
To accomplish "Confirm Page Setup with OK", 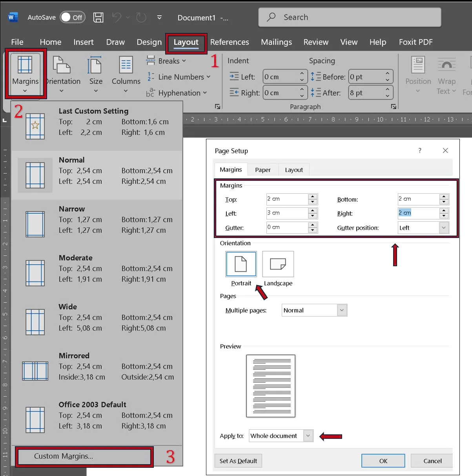I will tap(383, 461).
